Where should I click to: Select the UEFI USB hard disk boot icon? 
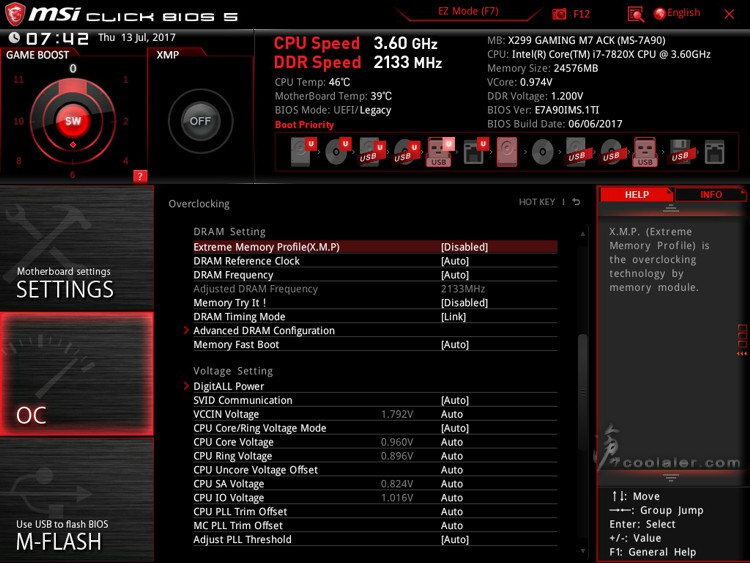click(372, 152)
